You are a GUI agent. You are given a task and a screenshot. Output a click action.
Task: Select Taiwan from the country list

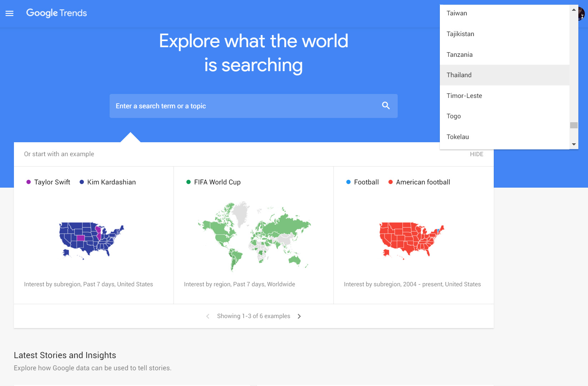coord(457,13)
